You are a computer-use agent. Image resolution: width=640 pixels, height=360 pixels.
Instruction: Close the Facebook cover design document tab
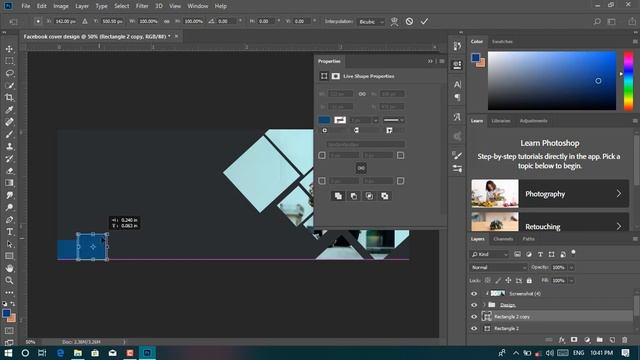tap(176, 36)
